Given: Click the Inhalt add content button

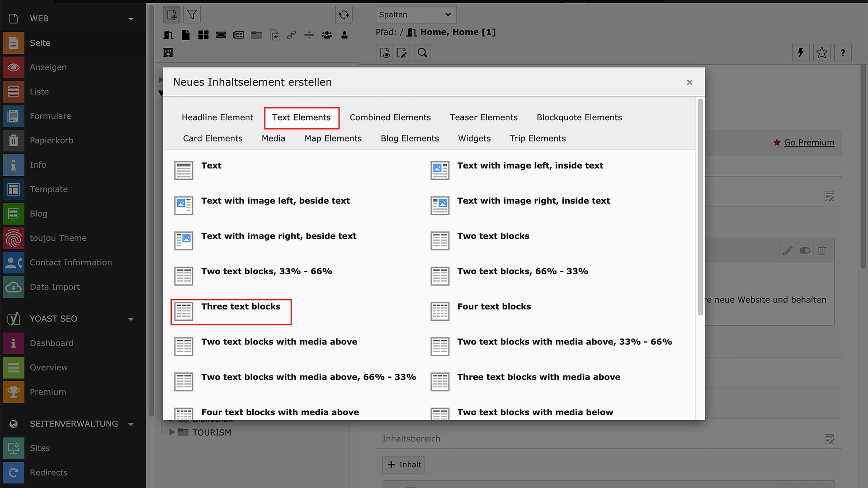Looking at the screenshot, I should (404, 465).
